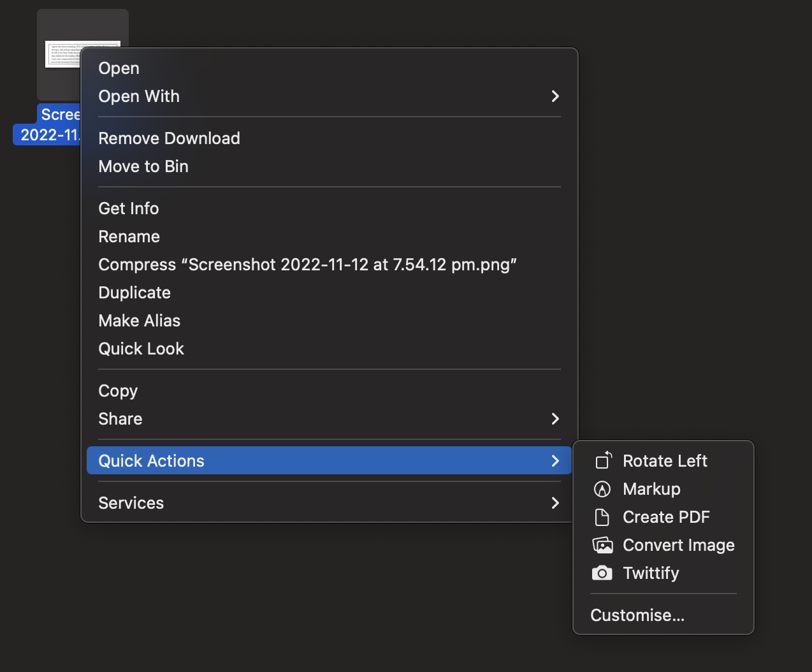
Task: Open Customise to edit quick actions
Action: (637, 615)
